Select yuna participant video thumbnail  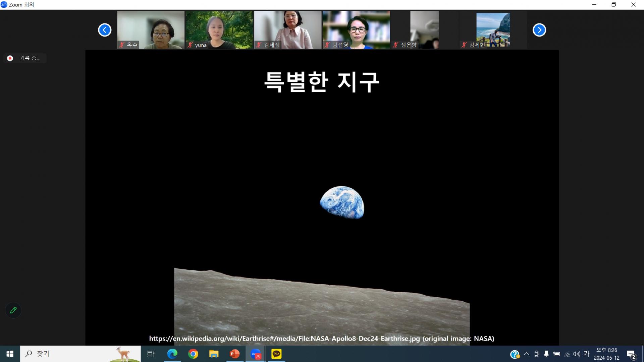(219, 30)
